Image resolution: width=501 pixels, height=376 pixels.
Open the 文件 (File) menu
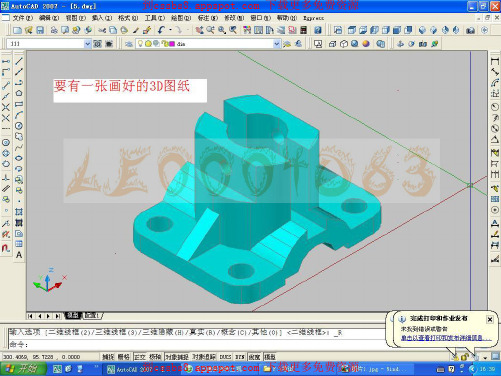pyautogui.click(x=22, y=18)
